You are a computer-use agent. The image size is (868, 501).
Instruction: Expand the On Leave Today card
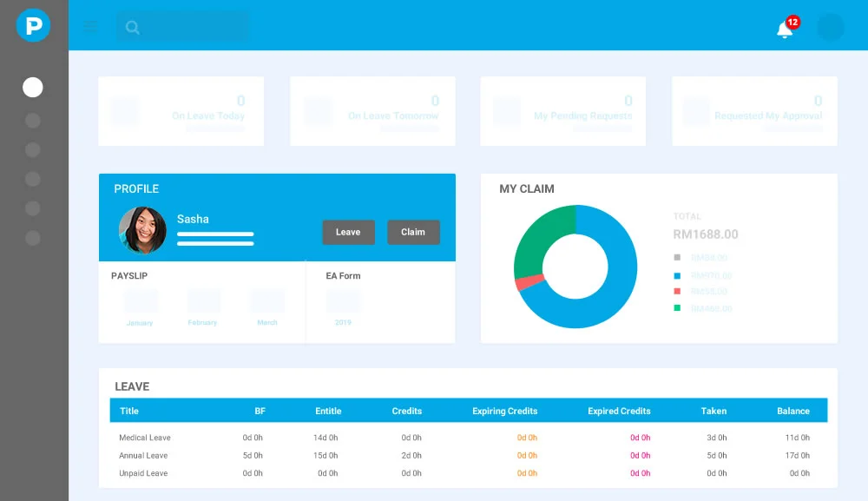181,111
